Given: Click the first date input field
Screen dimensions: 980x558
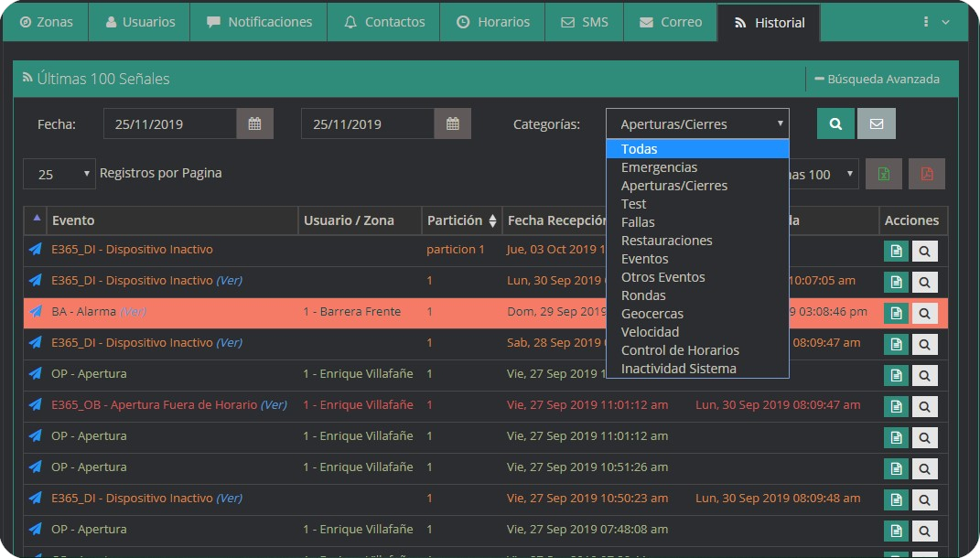Looking at the screenshot, I should [170, 123].
